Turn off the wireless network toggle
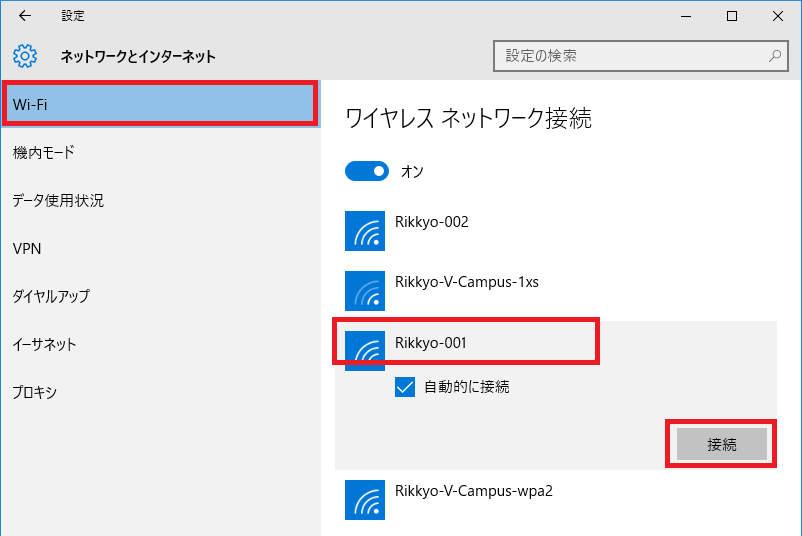This screenshot has width=802, height=536. tap(367, 171)
